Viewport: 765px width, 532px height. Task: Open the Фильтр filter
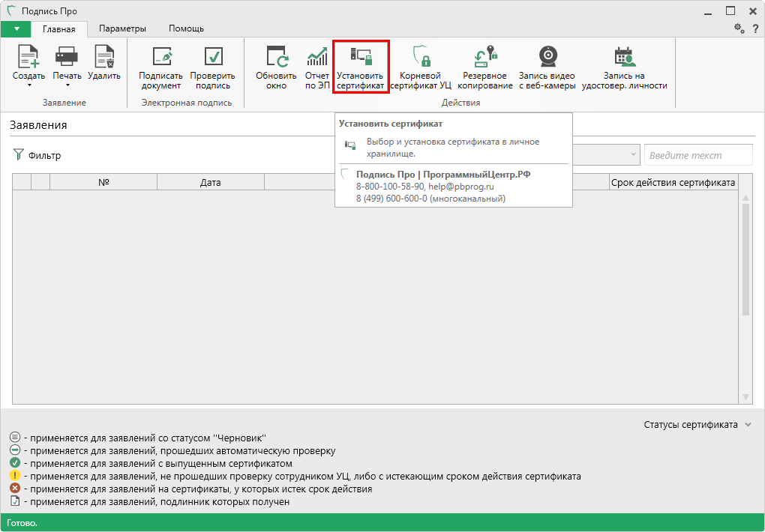coord(37,156)
